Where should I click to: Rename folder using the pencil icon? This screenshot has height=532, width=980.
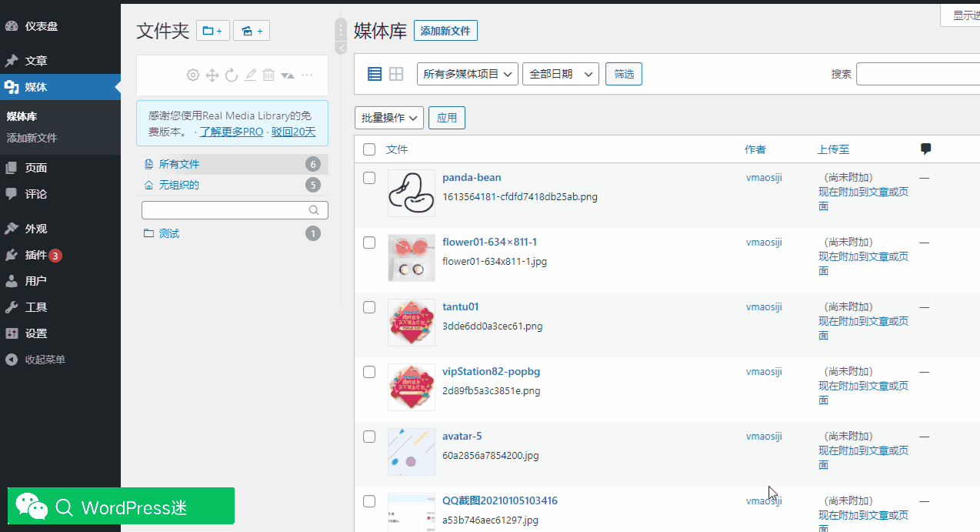pos(249,75)
